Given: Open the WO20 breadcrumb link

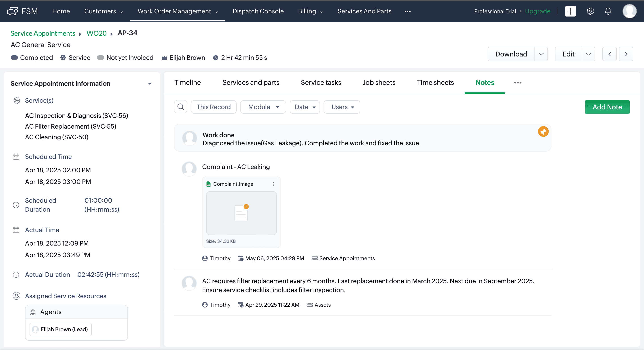Looking at the screenshot, I should click(96, 33).
